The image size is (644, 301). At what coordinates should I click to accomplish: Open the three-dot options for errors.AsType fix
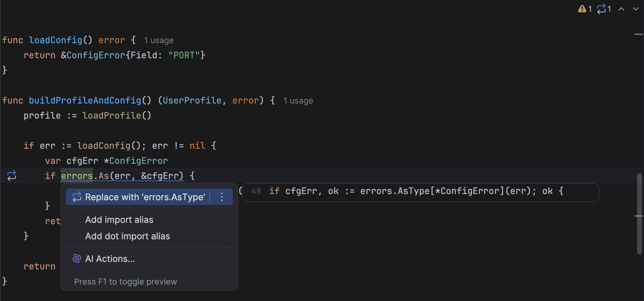tap(222, 197)
